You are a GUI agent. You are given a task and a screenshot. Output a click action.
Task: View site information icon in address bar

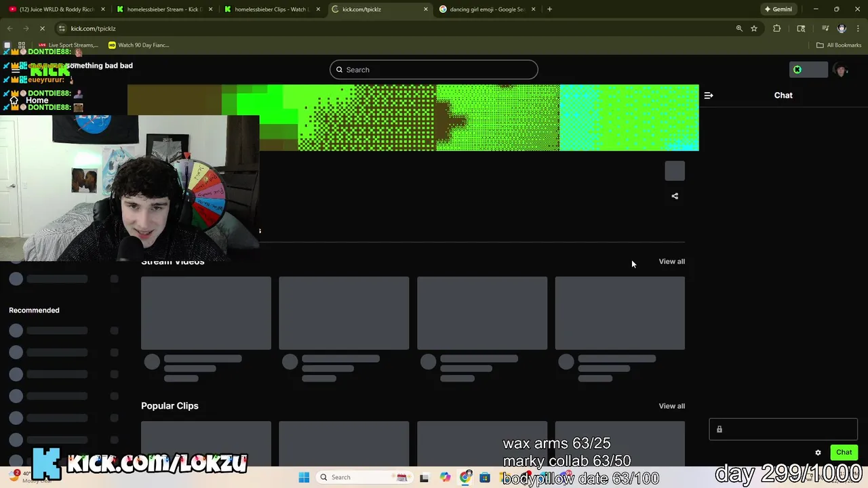click(x=62, y=28)
